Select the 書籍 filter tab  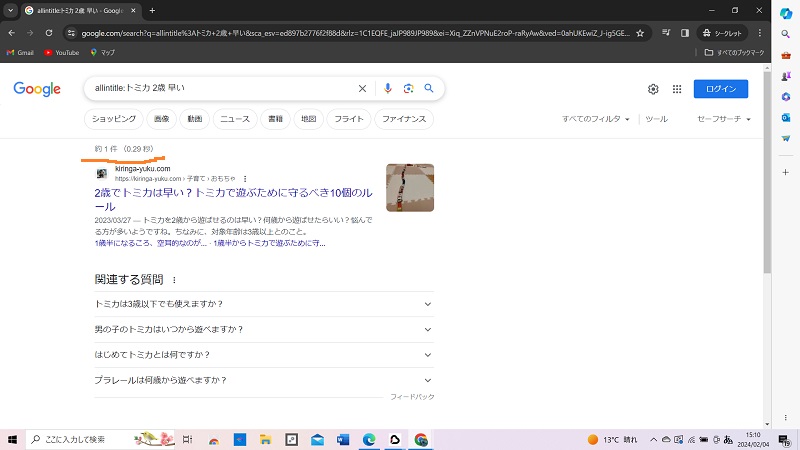tap(275, 119)
